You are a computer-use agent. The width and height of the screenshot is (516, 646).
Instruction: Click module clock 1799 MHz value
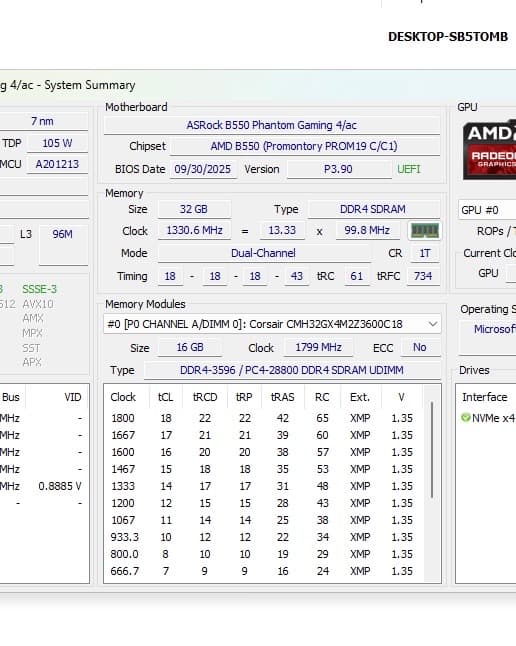pos(318,347)
